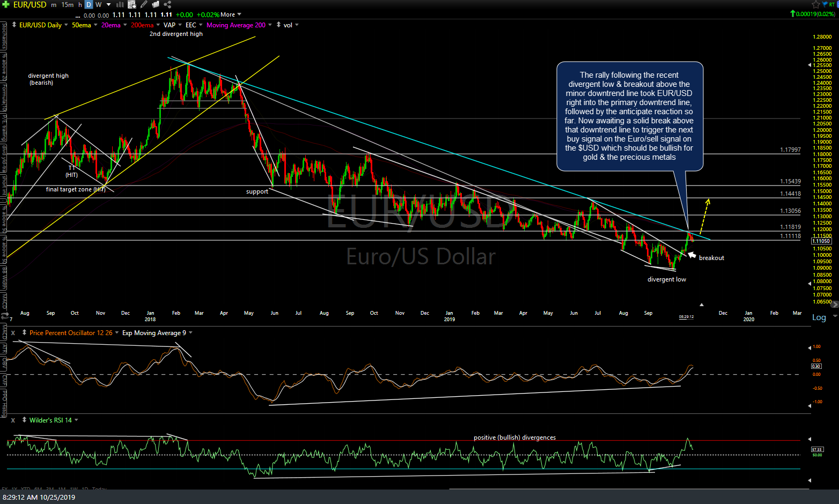Select the PPO Histog side tab
This screenshot has width=839, height=504.
pyautogui.click(x=4, y=403)
